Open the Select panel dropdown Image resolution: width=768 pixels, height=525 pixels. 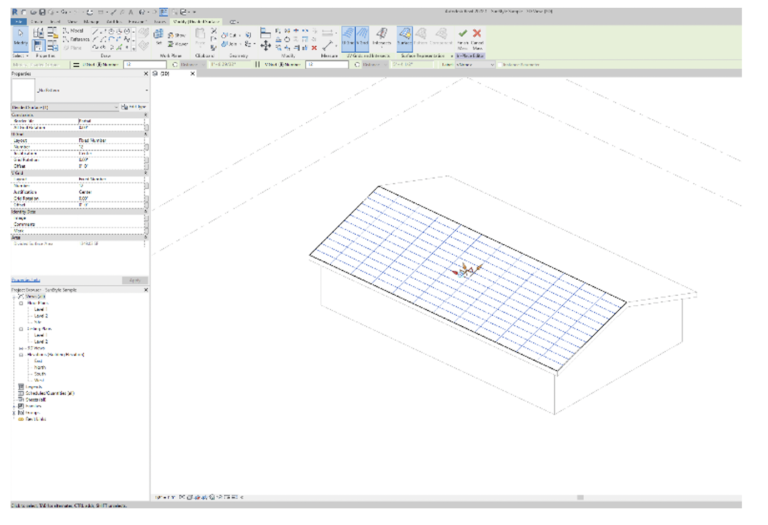(x=20, y=56)
